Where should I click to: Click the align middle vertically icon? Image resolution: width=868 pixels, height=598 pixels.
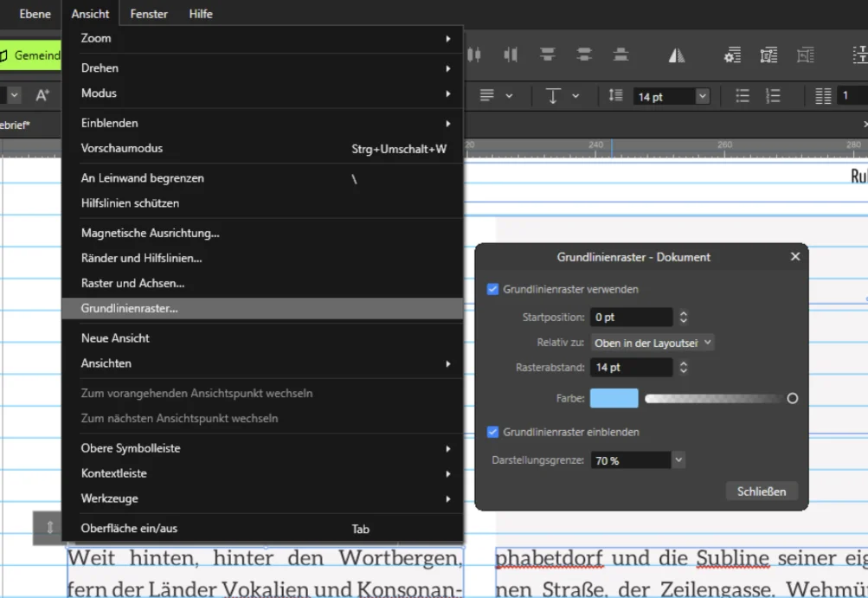[584, 55]
